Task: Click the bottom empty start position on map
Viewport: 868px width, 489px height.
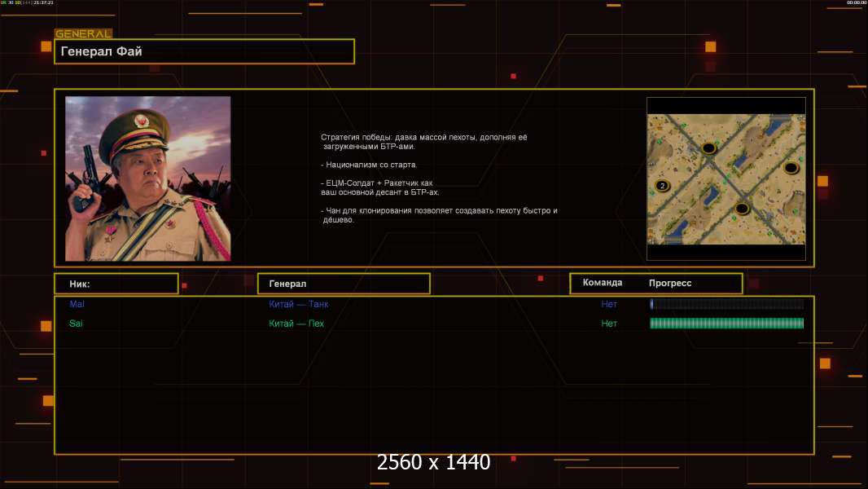Action: click(742, 209)
